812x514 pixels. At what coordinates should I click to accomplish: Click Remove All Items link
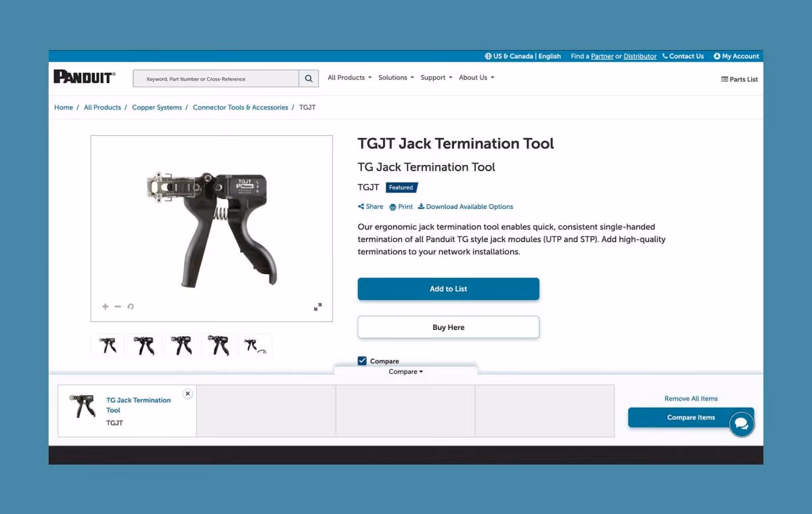pos(691,398)
